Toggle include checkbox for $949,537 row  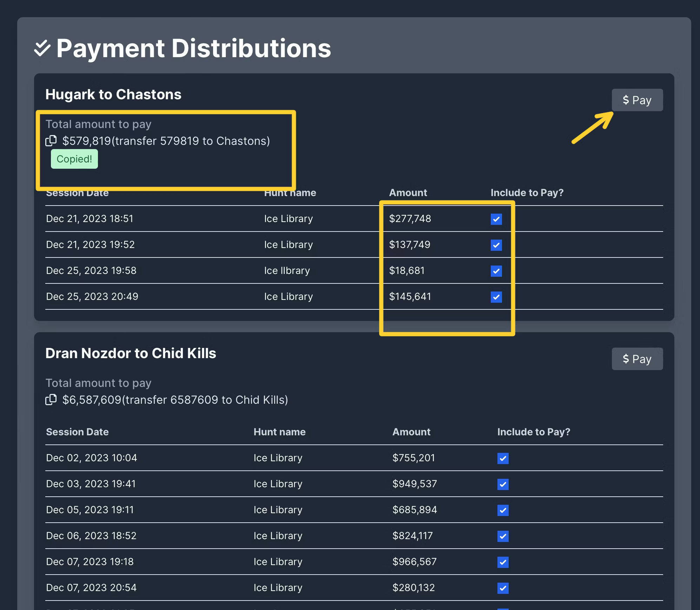point(503,484)
